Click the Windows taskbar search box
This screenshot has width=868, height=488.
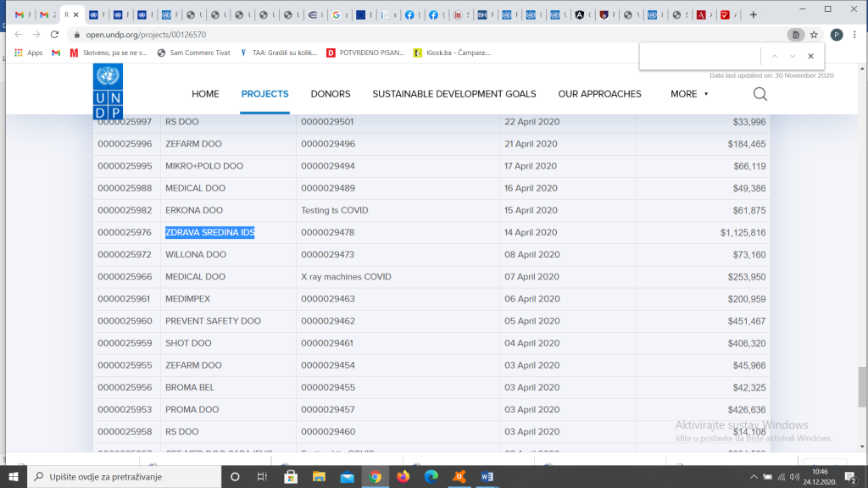(124, 476)
